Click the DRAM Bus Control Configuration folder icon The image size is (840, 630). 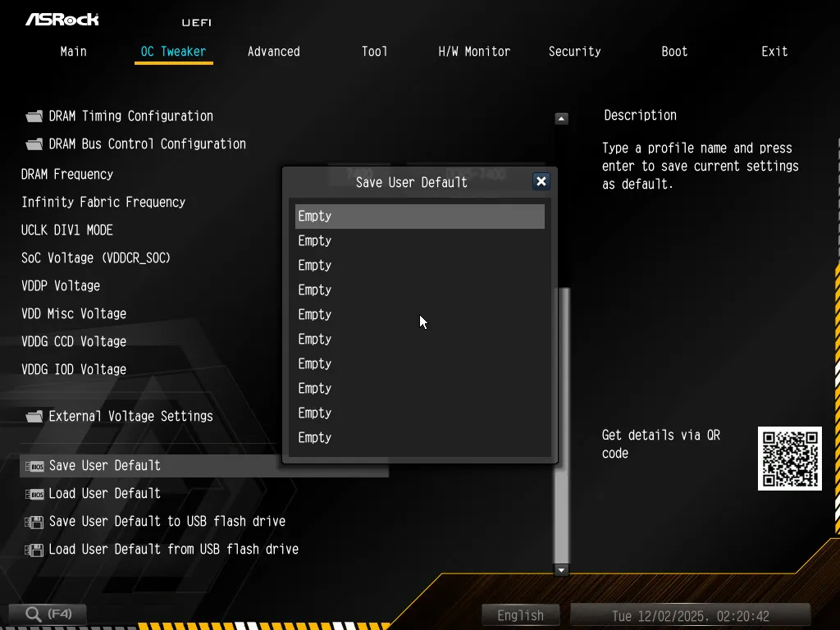pos(34,144)
